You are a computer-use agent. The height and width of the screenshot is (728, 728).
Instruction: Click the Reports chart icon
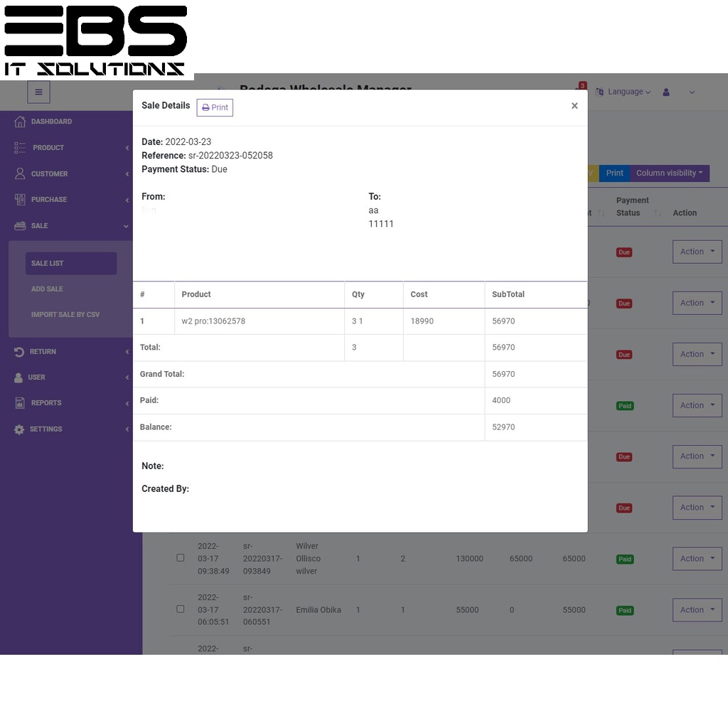(x=19, y=403)
